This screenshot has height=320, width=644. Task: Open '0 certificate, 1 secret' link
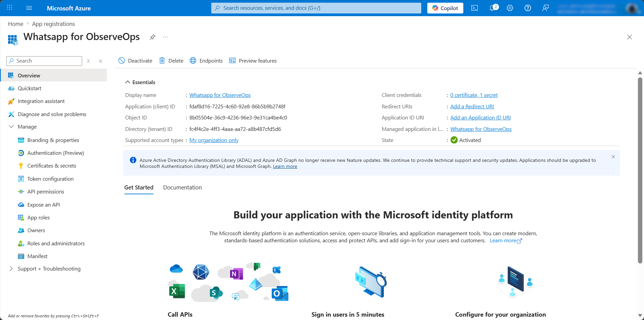pos(474,95)
